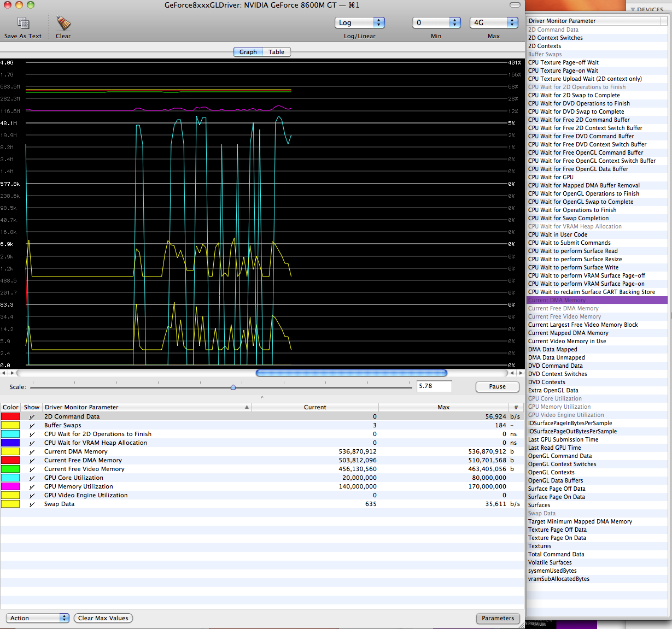Click the green zoom window button

coord(31,5)
